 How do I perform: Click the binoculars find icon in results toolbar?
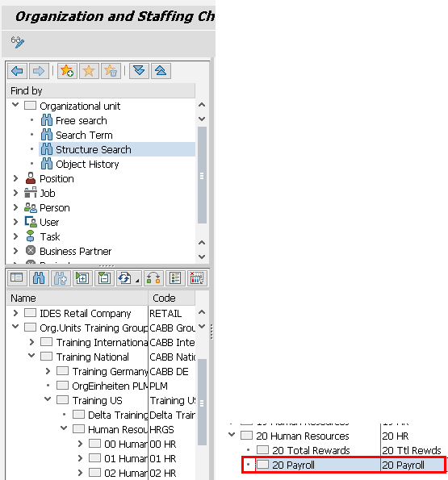(39, 278)
